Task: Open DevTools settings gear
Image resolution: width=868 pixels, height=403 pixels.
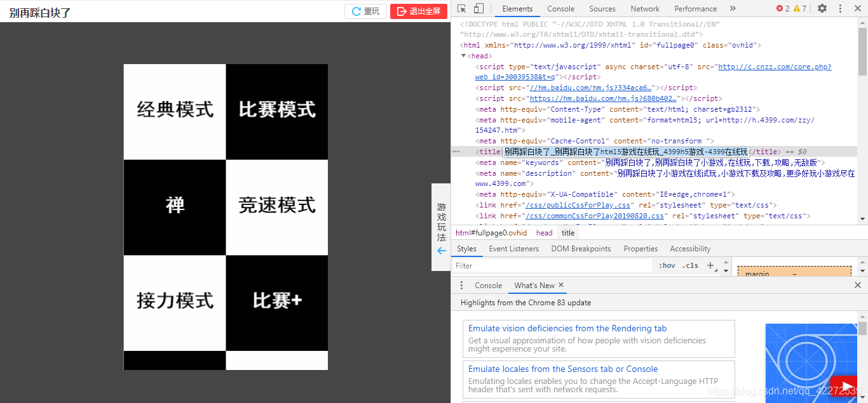Action: coord(822,9)
